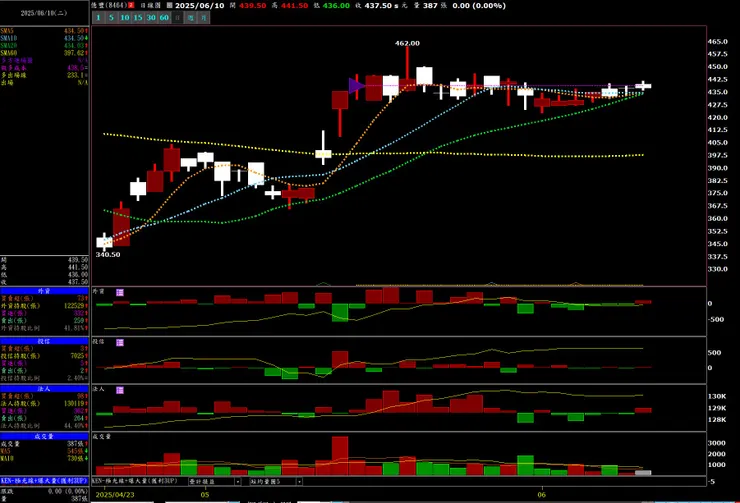The width and height of the screenshot is (740, 503).
Task: Click the red icon beside stock code 8464
Action: tap(131, 5)
